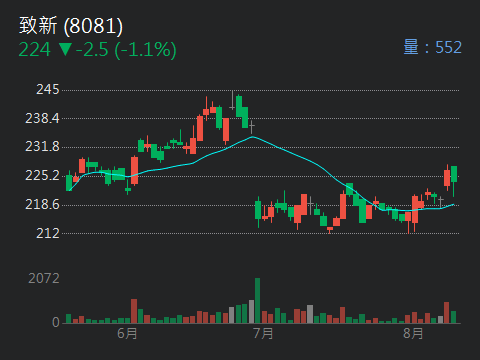Click the 0 volume axis label
This screenshot has width=480, height=360.
pos(56,322)
